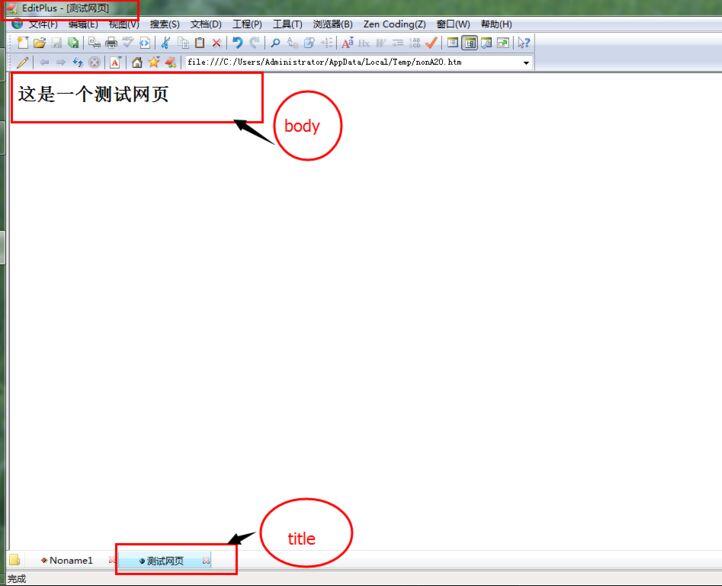Click the heading 这是一个测试网页

(93, 94)
